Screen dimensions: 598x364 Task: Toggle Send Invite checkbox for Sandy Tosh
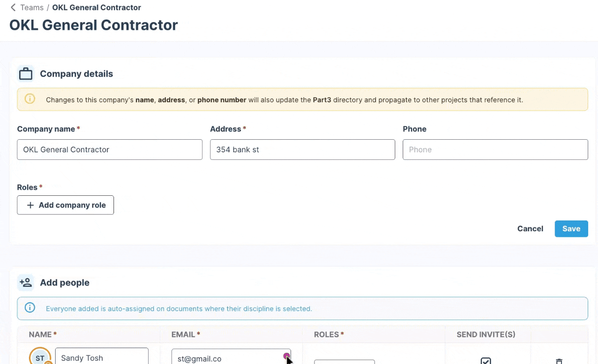coord(486,361)
